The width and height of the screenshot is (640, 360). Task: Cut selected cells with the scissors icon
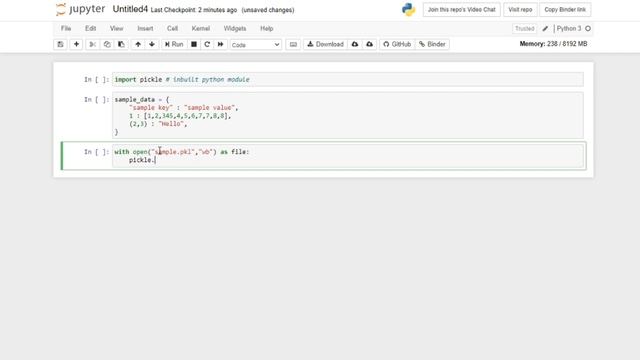coord(93,44)
